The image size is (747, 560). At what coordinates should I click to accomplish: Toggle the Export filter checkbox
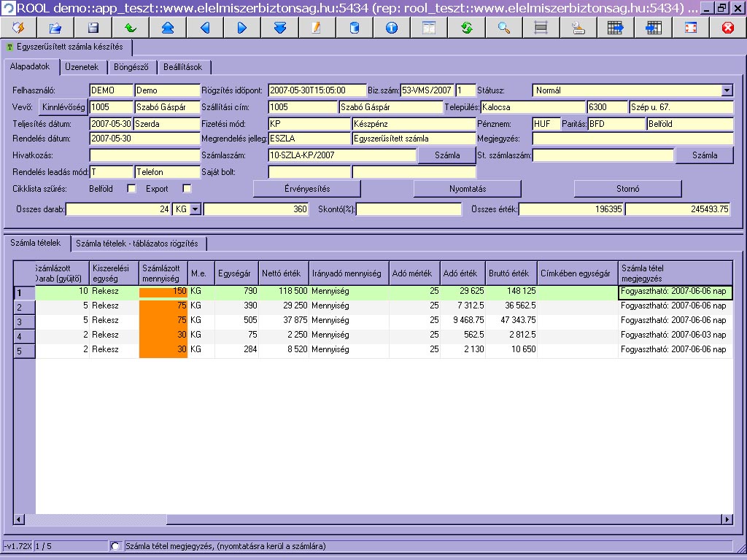(x=187, y=189)
